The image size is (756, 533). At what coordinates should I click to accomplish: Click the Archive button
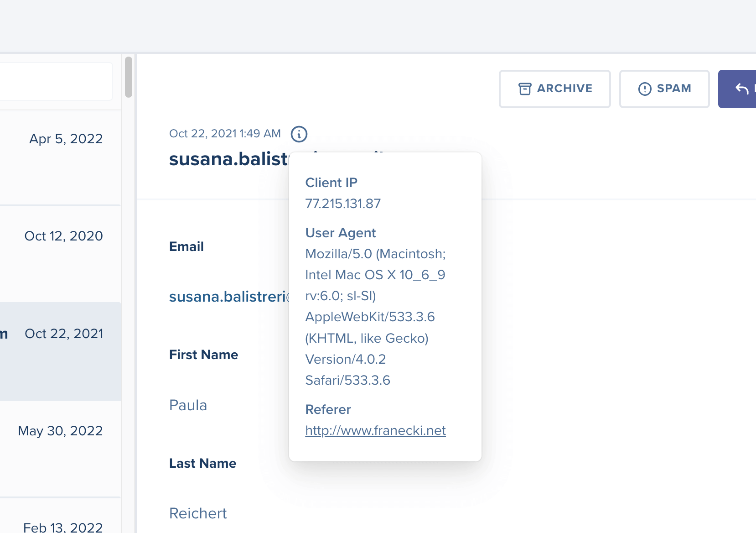pyautogui.click(x=554, y=89)
